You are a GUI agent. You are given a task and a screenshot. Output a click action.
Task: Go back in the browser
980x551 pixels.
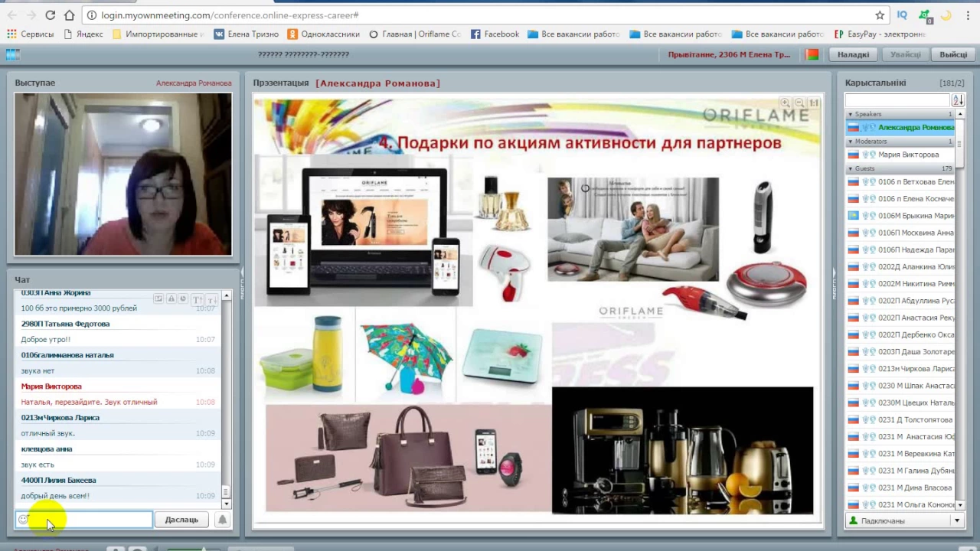click(x=11, y=15)
